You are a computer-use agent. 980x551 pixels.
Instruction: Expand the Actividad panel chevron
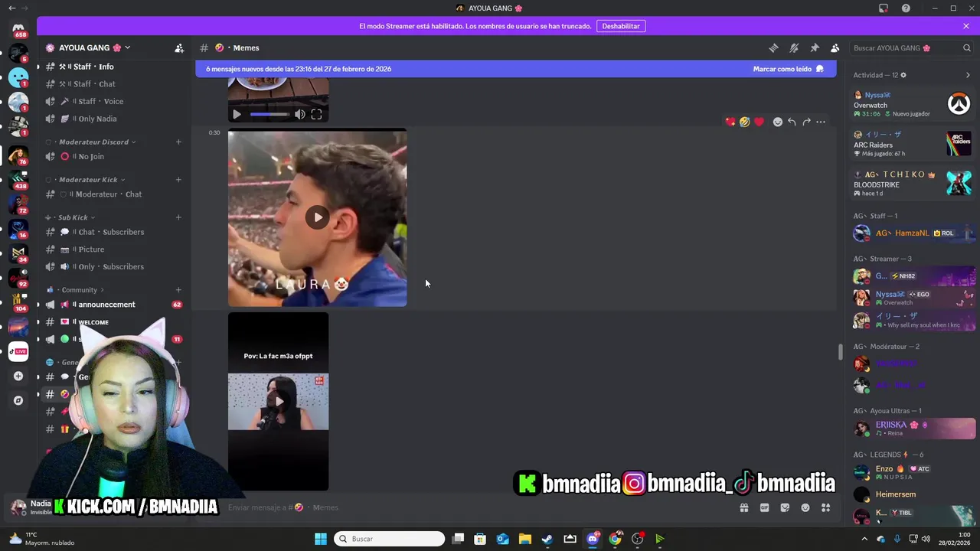coord(968,75)
